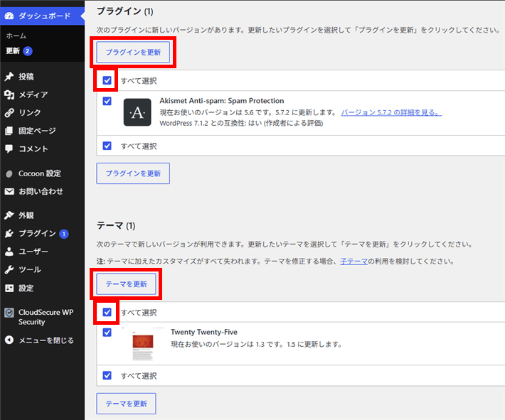Click the プラグイン (1) section heading

pos(125,11)
